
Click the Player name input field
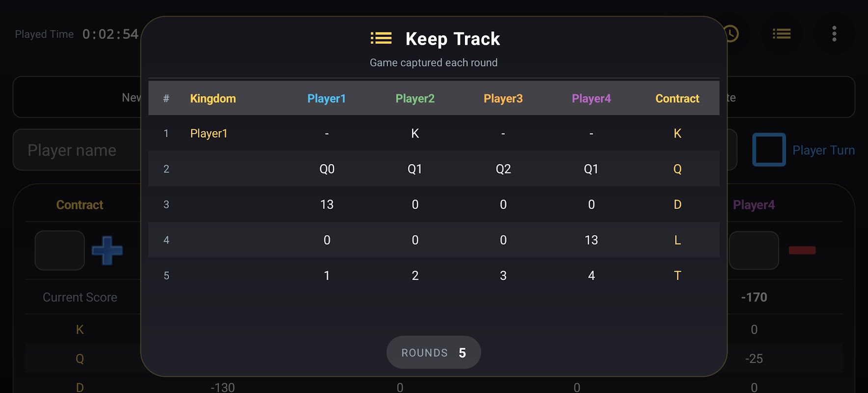79,150
